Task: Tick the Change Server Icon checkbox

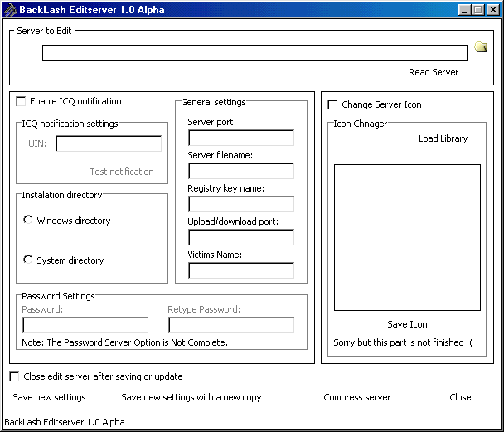Action: click(332, 105)
